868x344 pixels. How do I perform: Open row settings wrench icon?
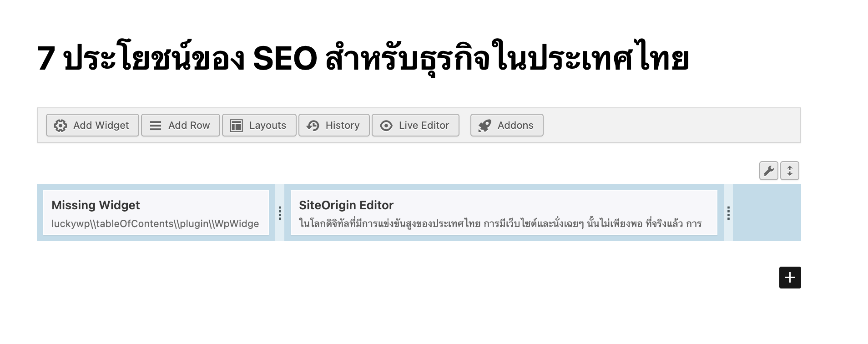click(769, 171)
